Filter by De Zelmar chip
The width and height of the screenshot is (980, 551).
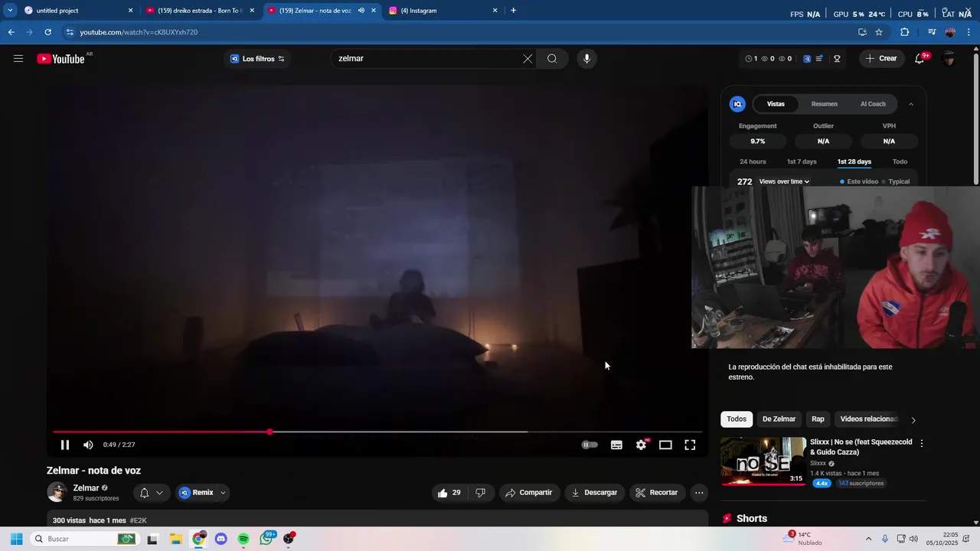pos(779,419)
